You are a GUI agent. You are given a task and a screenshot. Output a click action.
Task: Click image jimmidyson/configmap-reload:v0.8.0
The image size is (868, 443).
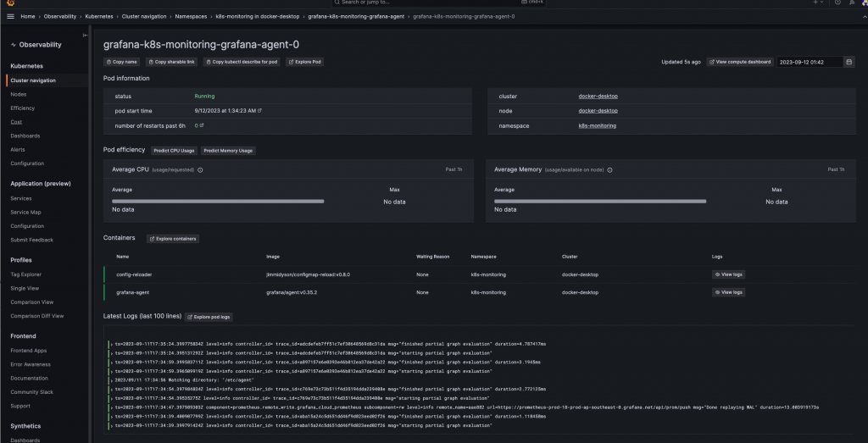(x=309, y=274)
